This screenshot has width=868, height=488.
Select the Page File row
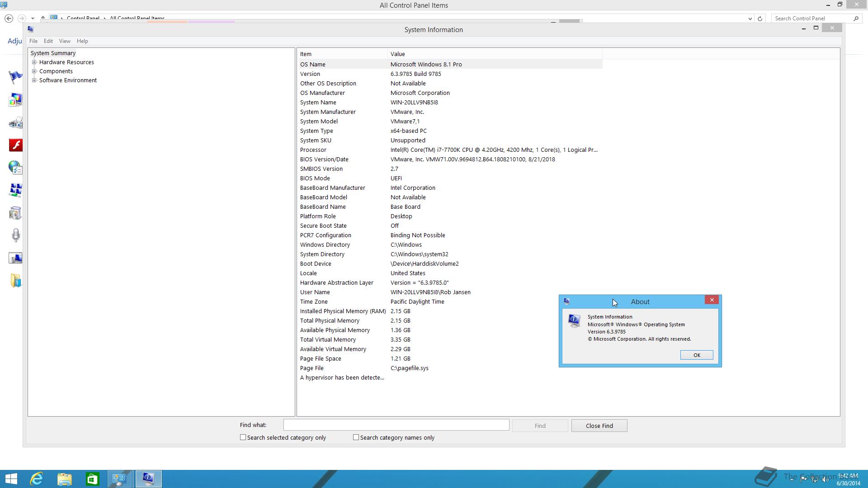pyautogui.click(x=450, y=368)
